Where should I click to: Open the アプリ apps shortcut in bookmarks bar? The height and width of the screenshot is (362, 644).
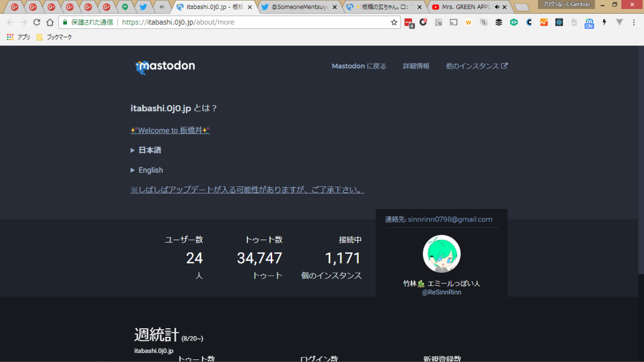19,37
